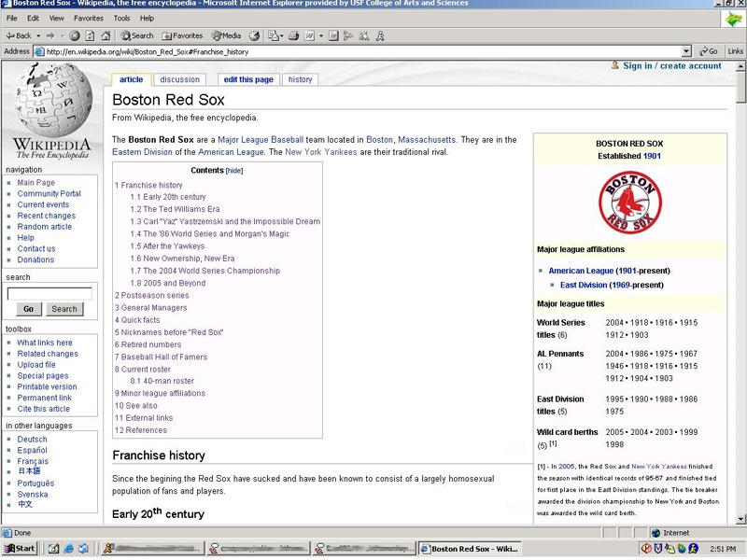Screen dimensions: 747x560
Task: Open the Edit icon dropdown arrow
Action: click(321, 35)
